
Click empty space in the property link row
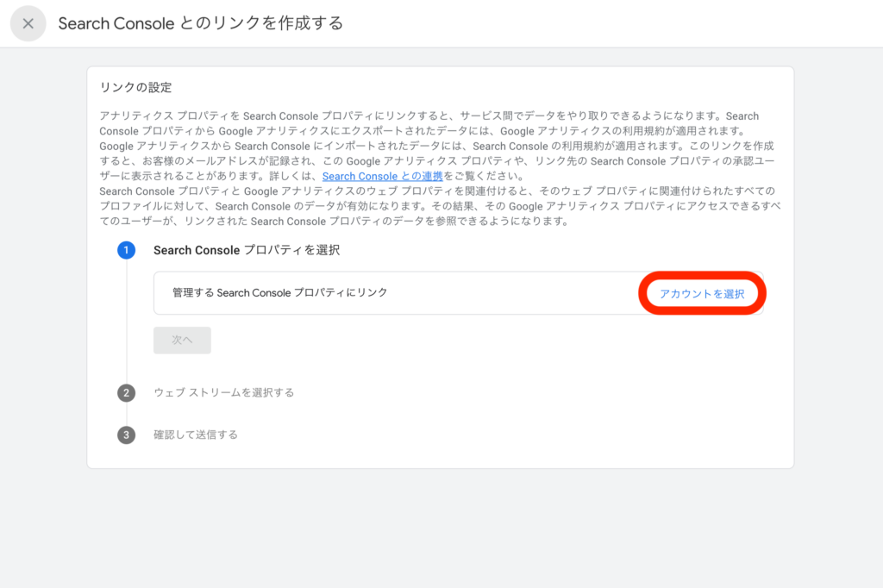[x=517, y=293]
